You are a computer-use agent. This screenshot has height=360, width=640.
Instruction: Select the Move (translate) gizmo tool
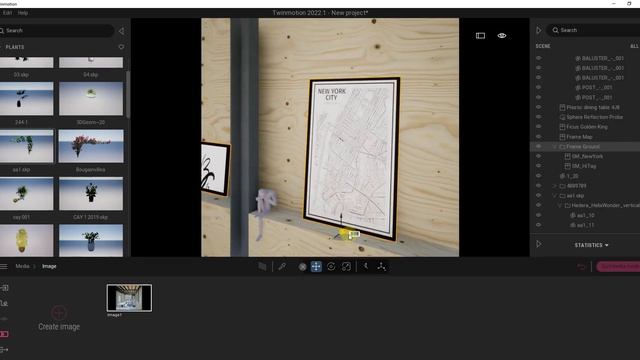(316, 267)
